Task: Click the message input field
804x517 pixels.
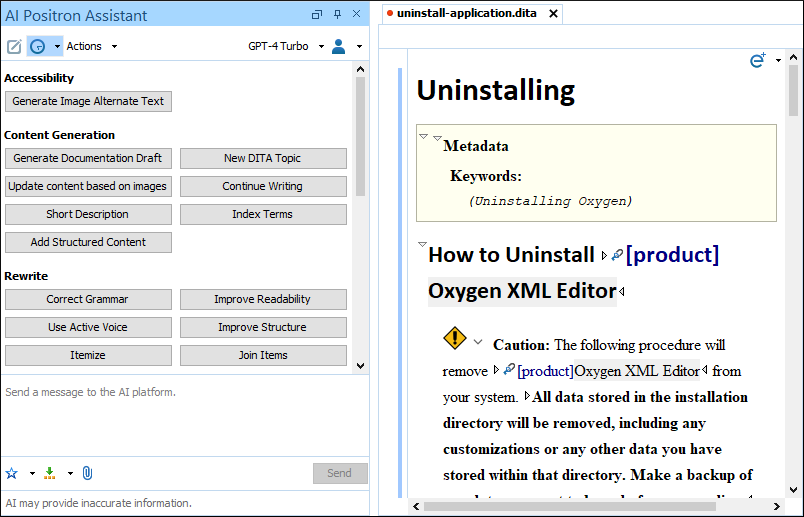Action: pyautogui.click(x=185, y=415)
